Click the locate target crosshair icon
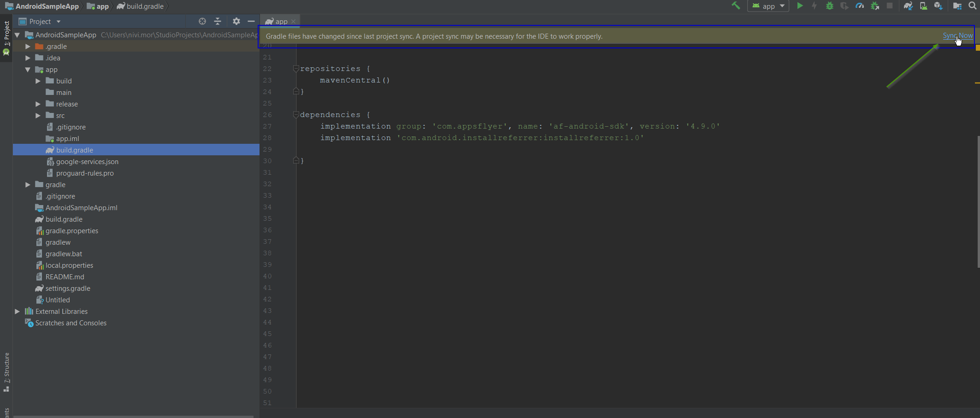The height and width of the screenshot is (418, 980). 202,21
